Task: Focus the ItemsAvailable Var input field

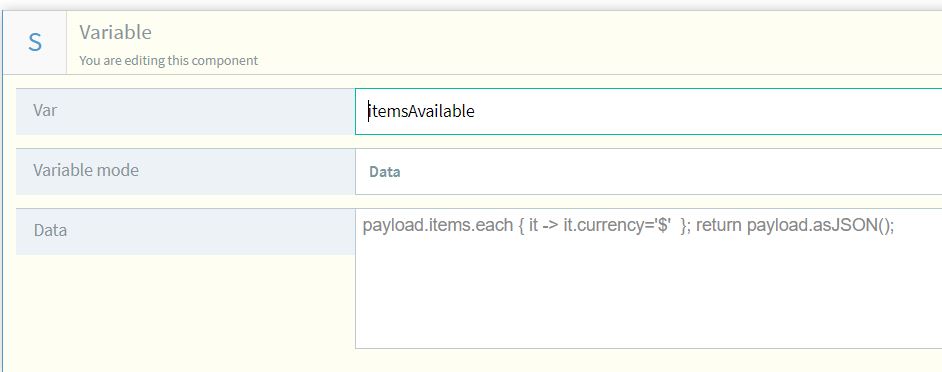Action: click(648, 111)
